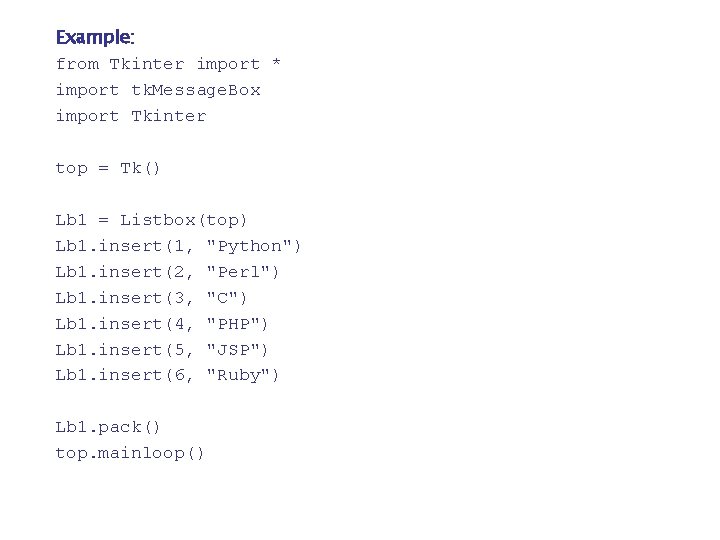The height and width of the screenshot is (540, 720).
Task: Click the quoted "PHP" string
Action: point(237,324)
